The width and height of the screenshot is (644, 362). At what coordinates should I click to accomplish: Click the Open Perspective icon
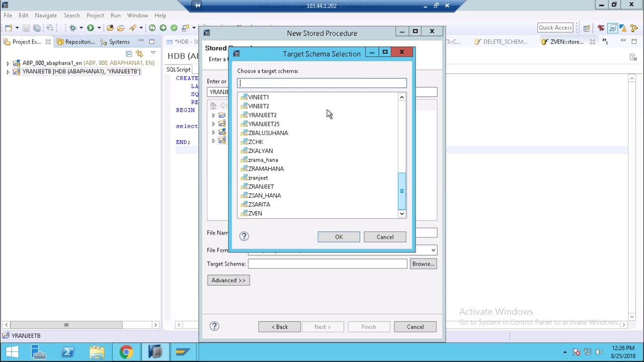(x=587, y=28)
